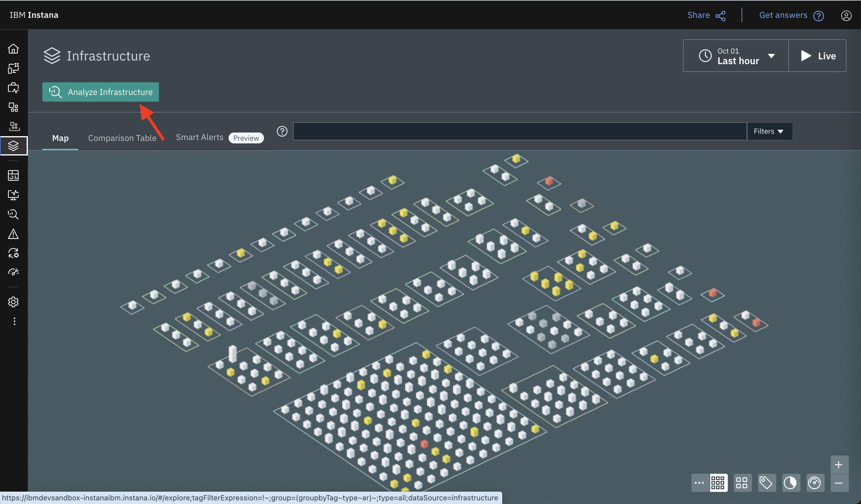
Task: Open the Smart Alerts preview tab
Action: 200,137
